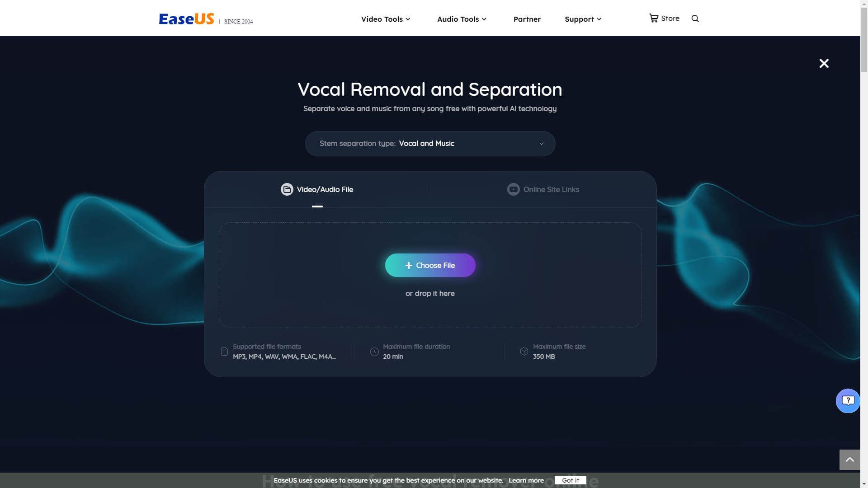The height and width of the screenshot is (488, 868).
Task: Scroll up using the scroll-to-top button
Action: click(850, 460)
